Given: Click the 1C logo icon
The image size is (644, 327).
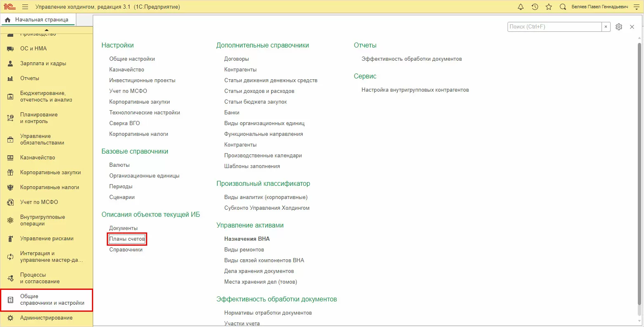Looking at the screenshot, I should tap(9, 7).
